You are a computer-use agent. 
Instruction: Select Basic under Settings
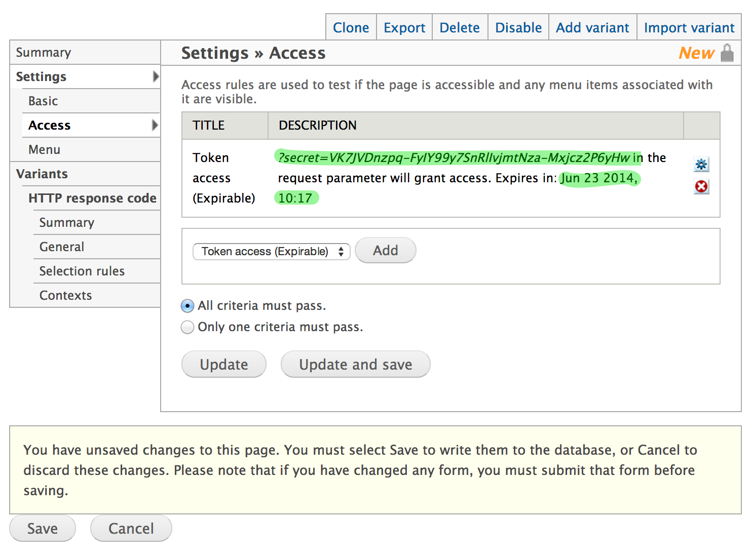43,101
